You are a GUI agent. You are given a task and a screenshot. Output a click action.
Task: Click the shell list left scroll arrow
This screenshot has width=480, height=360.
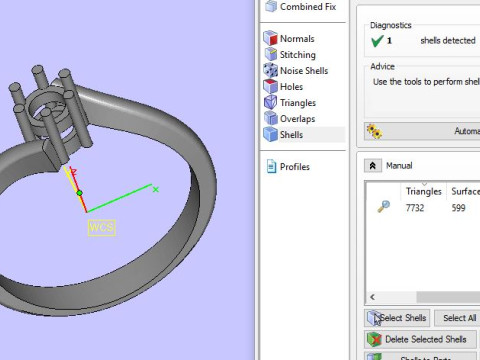(372, 297)
